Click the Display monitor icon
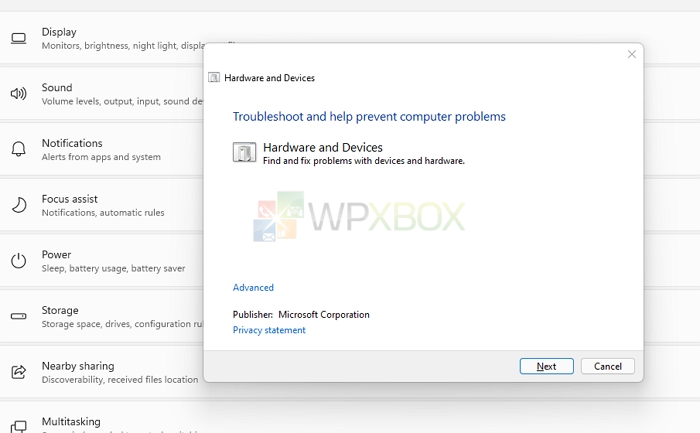700x433 pixels. pos(18,38)
